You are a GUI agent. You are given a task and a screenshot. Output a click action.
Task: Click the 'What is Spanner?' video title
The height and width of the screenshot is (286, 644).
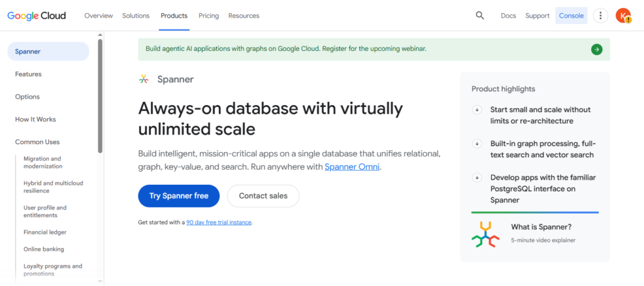(x=541, y=227)
